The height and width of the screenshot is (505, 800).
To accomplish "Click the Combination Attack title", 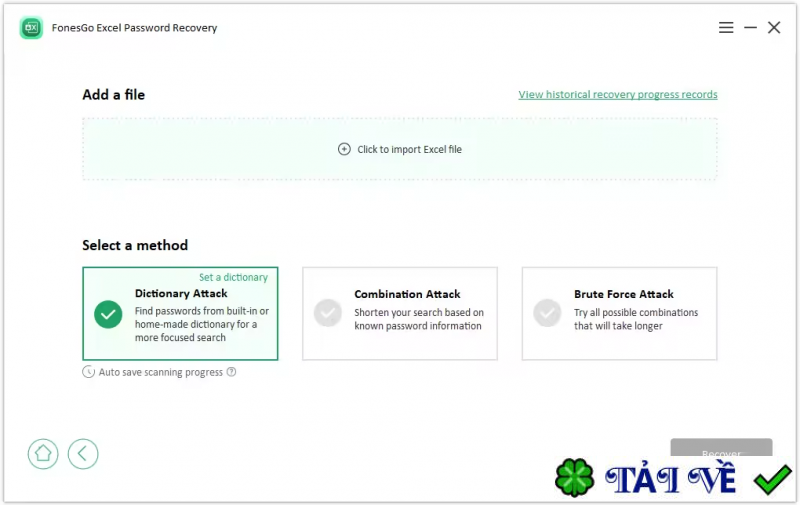I will [x=407, y=294].
